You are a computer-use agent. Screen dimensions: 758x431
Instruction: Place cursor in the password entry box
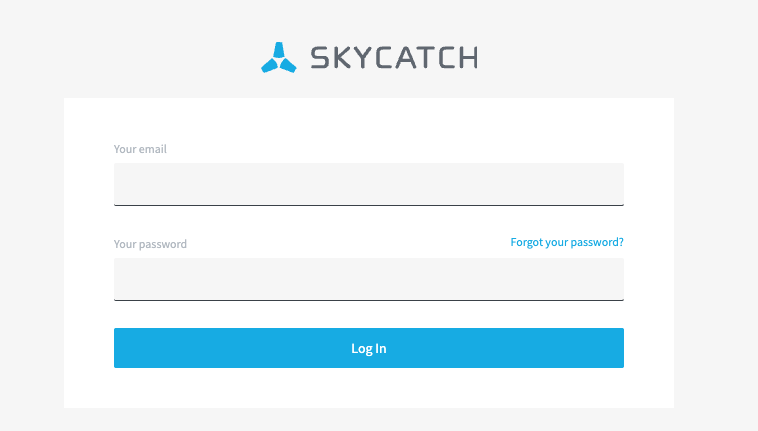coord(368,279)
